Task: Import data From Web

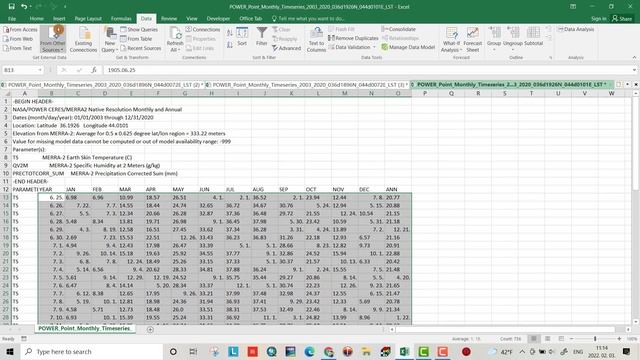Action: [x=18, y=39]
